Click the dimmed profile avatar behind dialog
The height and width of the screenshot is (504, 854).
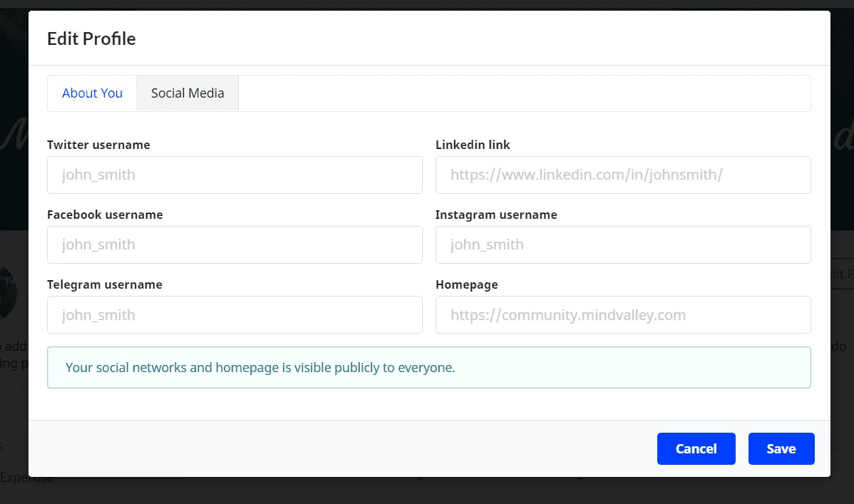coord(8,292)
